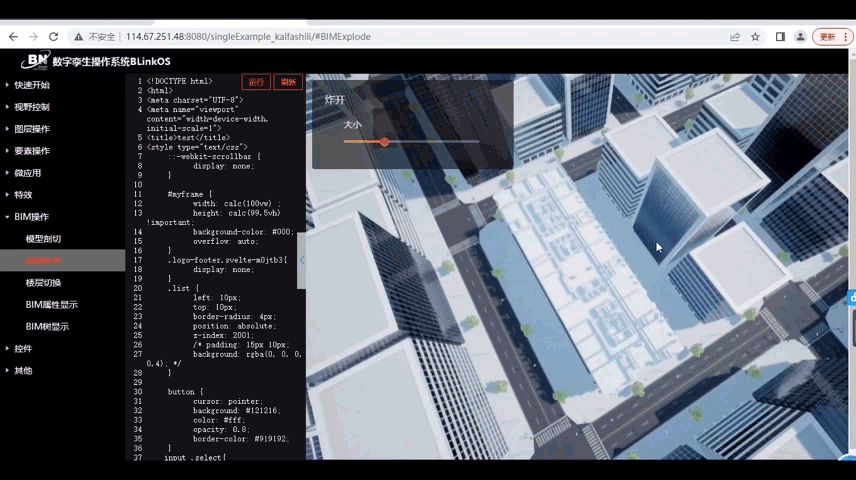This screenshot has height=480, width=856.
Task: Click the share page icon in address bar
Action: (x=735, y=37)
